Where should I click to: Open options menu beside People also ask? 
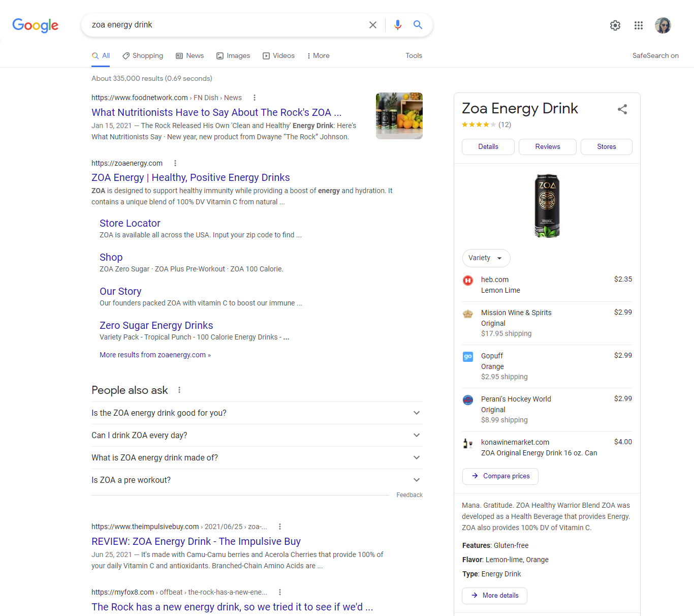coord(179,390)
